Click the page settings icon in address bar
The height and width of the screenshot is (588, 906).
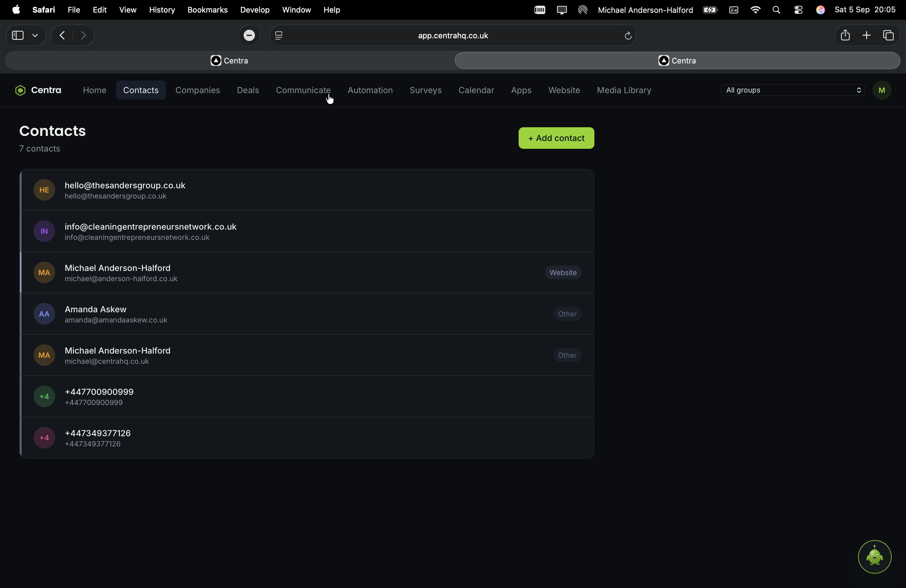(279, 35)
